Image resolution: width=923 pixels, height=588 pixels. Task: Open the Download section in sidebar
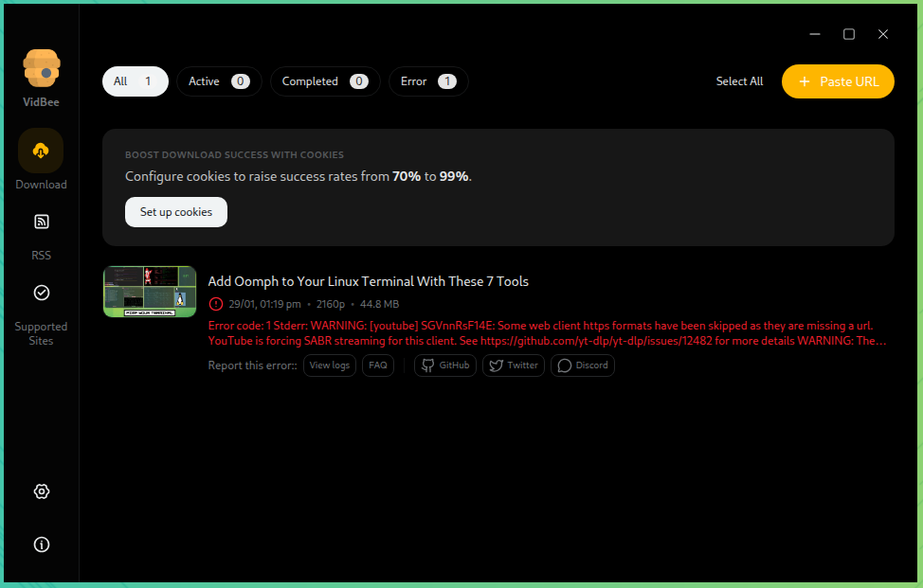(x=41, y=151)
